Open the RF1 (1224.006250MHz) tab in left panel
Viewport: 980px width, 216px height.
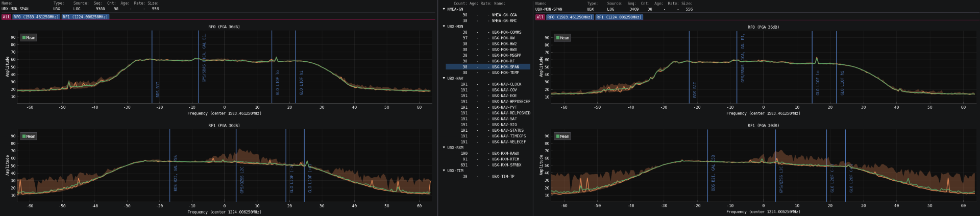pos(85,17)
